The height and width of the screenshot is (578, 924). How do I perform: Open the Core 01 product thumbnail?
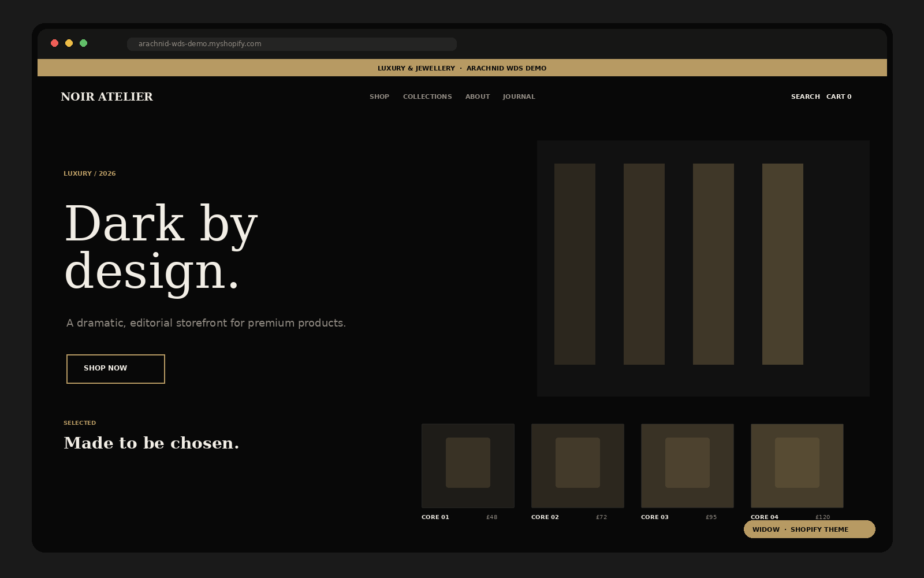(x=468, y=466)
